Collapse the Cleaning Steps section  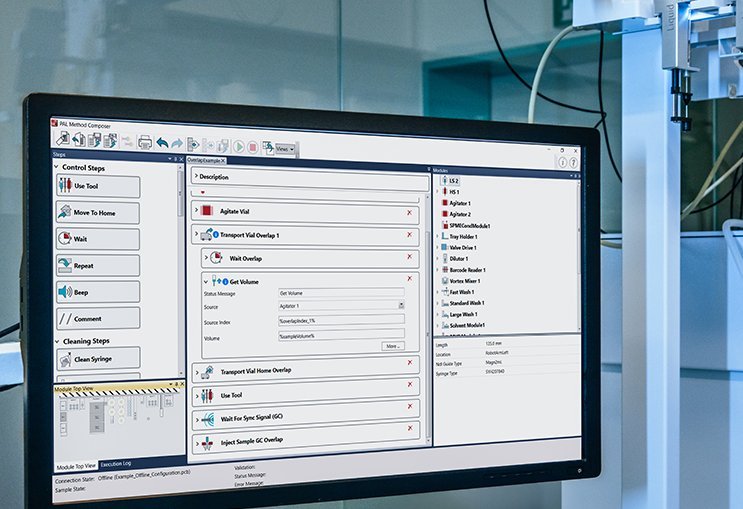point(57,341)
